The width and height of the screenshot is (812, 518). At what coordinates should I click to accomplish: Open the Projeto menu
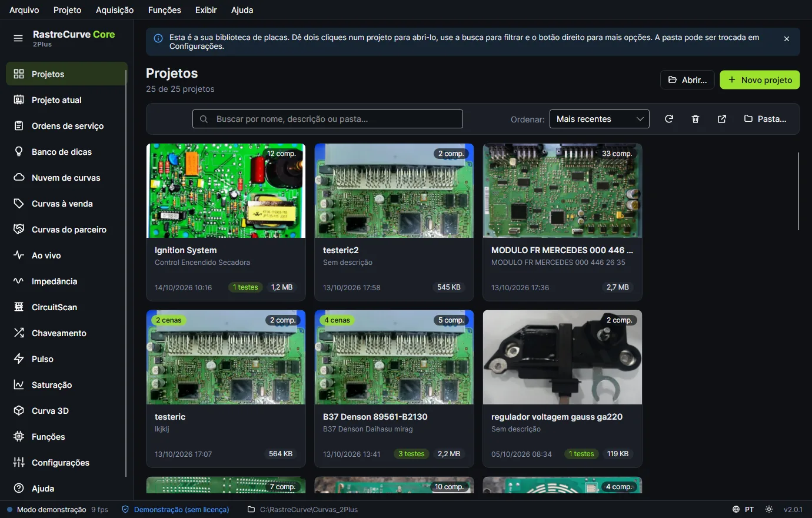[x=68, y=10]
